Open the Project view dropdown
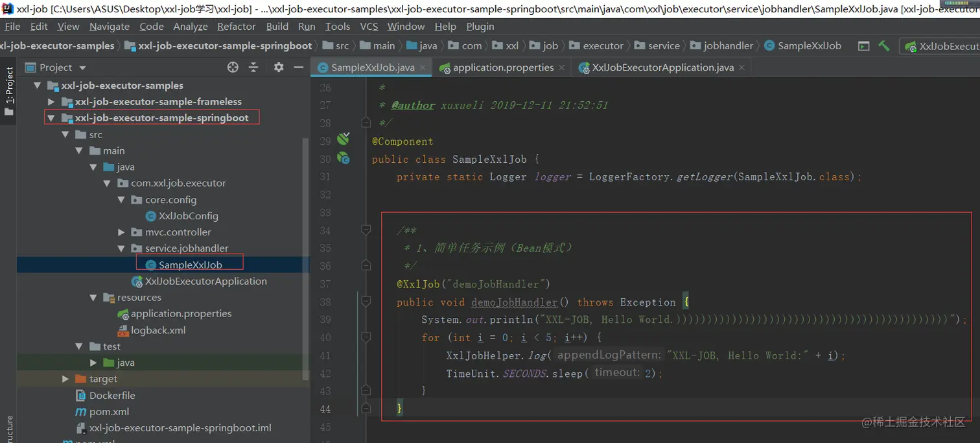 click(x=82, y=67)
